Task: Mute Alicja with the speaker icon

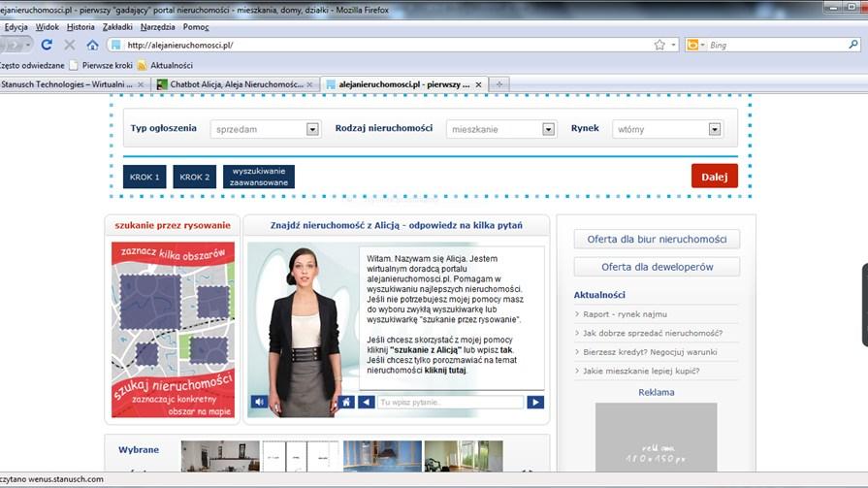Action: point(259,402)
